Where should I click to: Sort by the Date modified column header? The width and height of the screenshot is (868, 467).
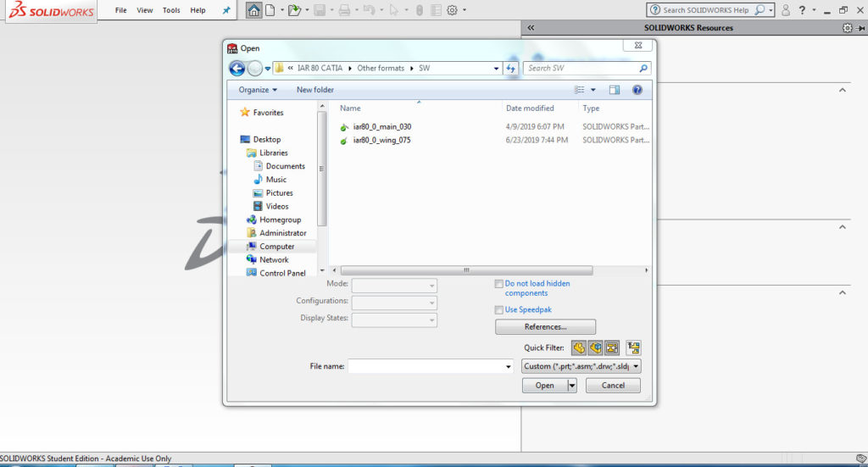(x=530, y=108)
